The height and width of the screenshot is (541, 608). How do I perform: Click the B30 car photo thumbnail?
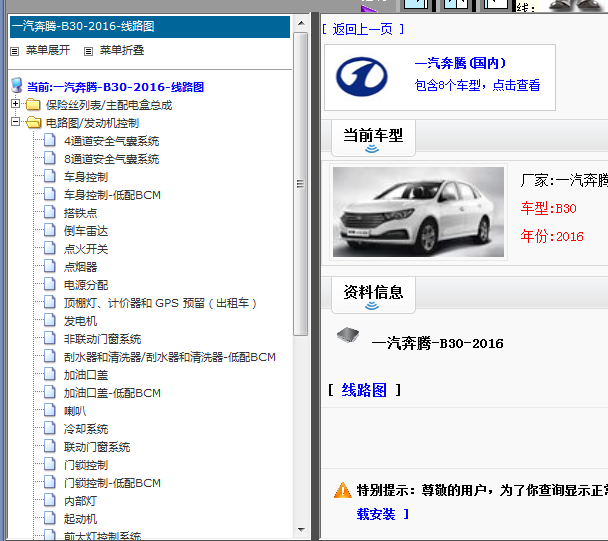(418, 212)
